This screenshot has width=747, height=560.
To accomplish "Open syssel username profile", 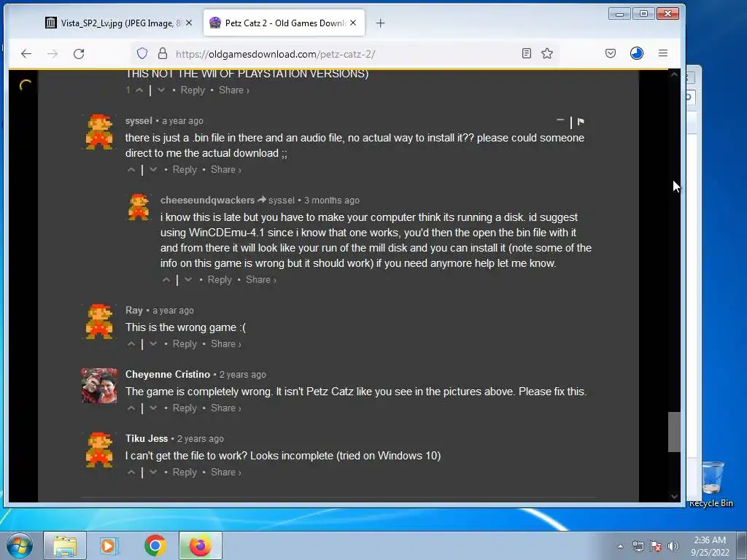I will pyautogui.click(x=139, y=121).
